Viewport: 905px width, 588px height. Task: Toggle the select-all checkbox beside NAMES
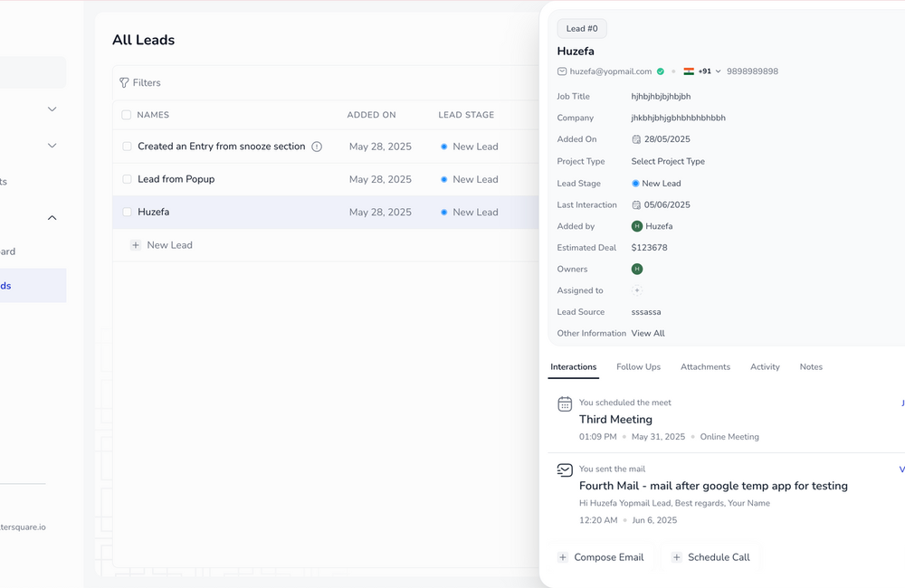coord(127,115)
